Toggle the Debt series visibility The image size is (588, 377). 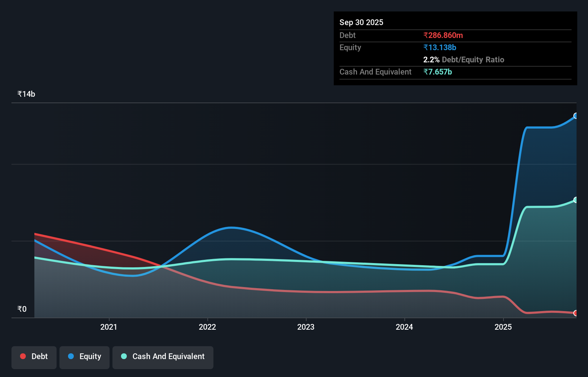34,357
